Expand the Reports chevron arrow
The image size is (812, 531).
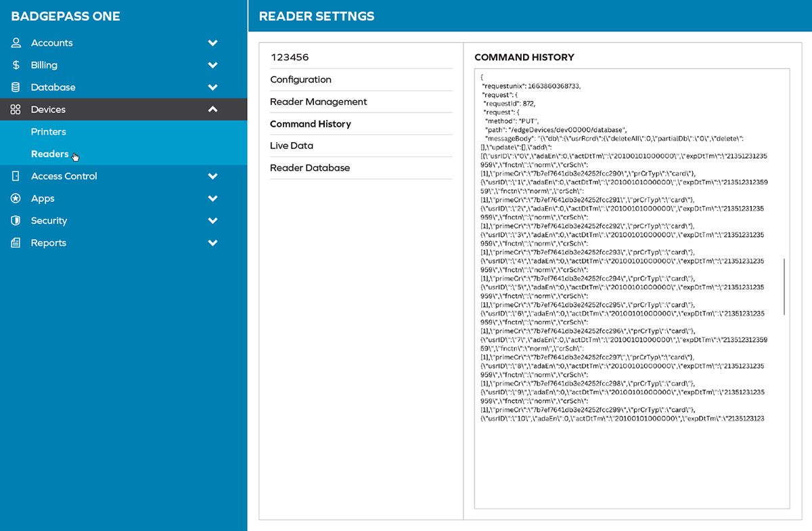click(212, 243)
